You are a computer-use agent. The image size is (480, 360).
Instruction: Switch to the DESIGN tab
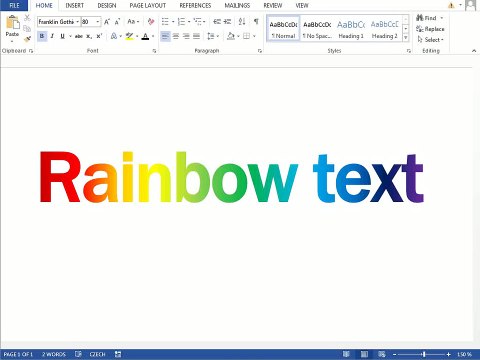(x=107, y=5)
